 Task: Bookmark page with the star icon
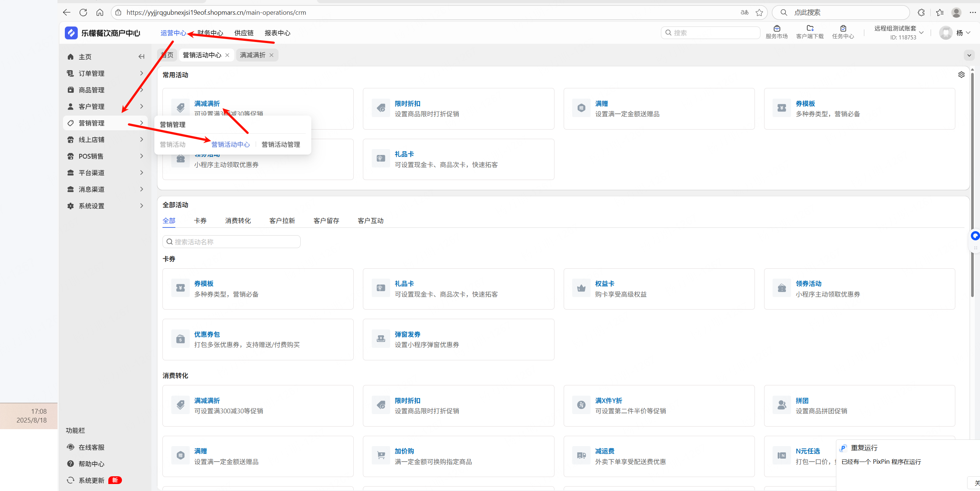(759, 13)
